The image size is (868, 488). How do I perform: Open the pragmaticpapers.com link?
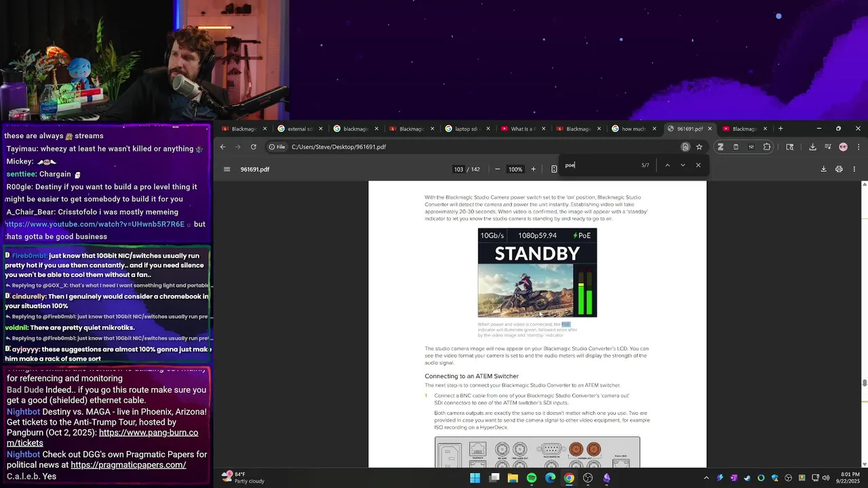(128, 465)
